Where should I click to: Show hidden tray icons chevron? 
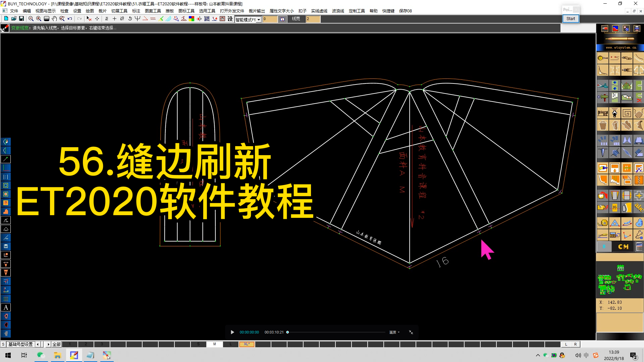pos(538,355)
